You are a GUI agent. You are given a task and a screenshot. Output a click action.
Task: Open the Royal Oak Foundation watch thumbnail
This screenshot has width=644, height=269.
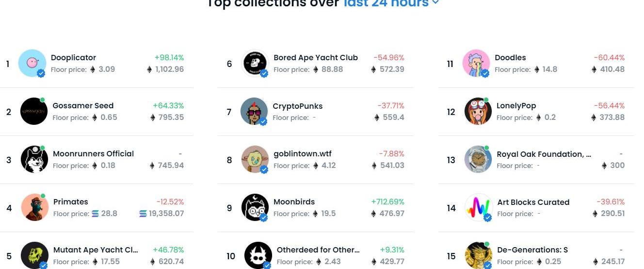pyautogui.click(x=478, y=159)
